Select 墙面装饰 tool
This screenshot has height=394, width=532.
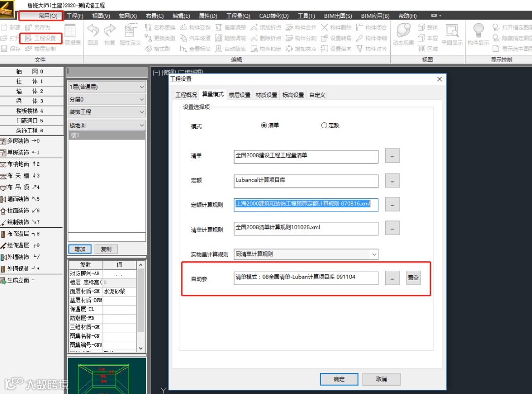coord(20,199)
